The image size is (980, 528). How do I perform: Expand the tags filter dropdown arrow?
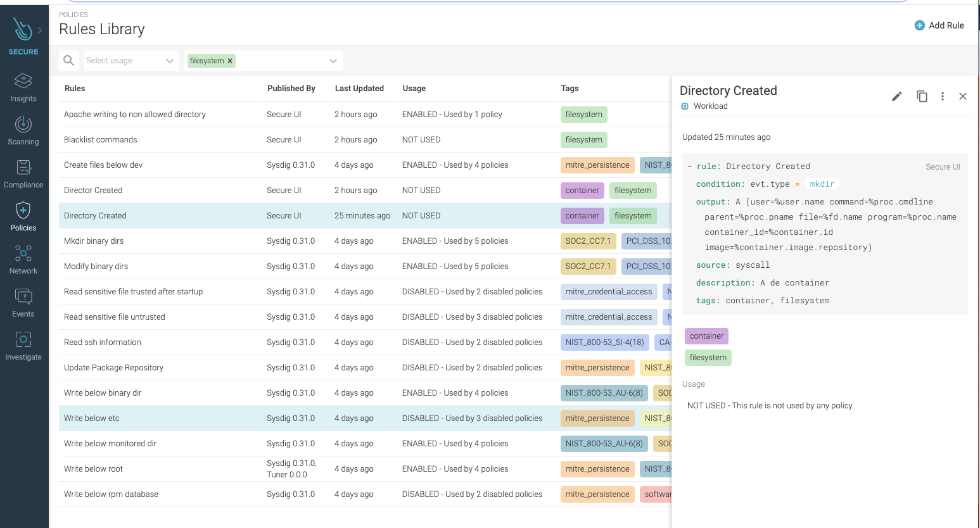click(333, 61)
